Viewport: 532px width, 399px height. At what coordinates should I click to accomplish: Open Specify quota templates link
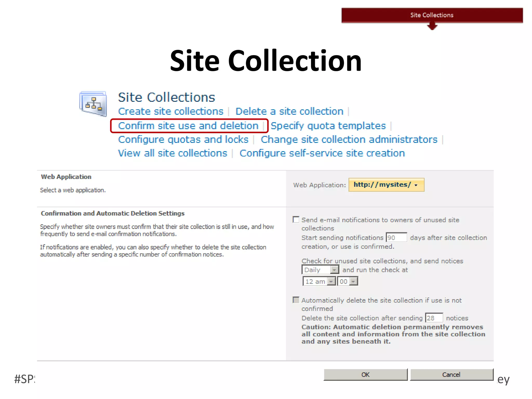coord(328,126)
